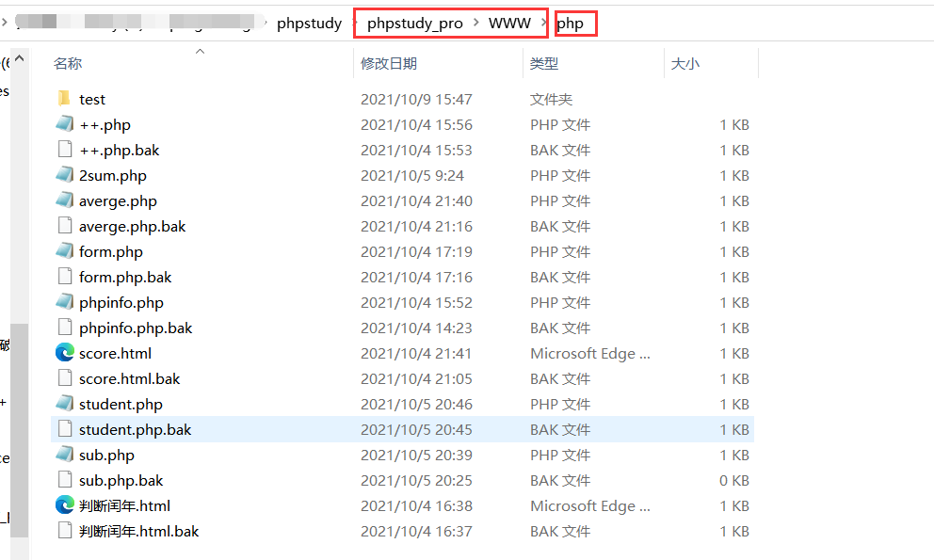Click the 2021/10/4 16:38 date of 判断闰年.html

(416, 505)
